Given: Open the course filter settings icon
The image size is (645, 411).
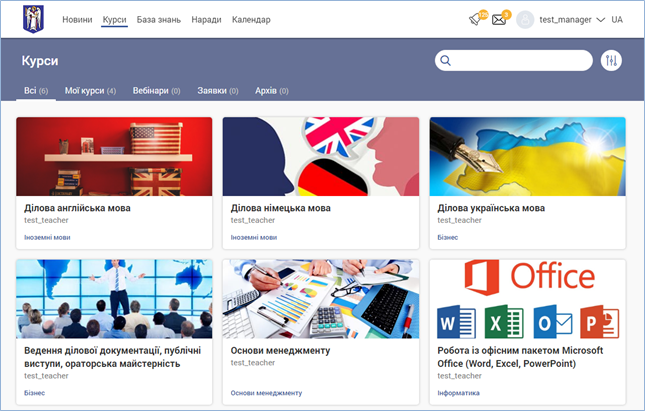Looking at the screenshot, I should tap(611, 61).
